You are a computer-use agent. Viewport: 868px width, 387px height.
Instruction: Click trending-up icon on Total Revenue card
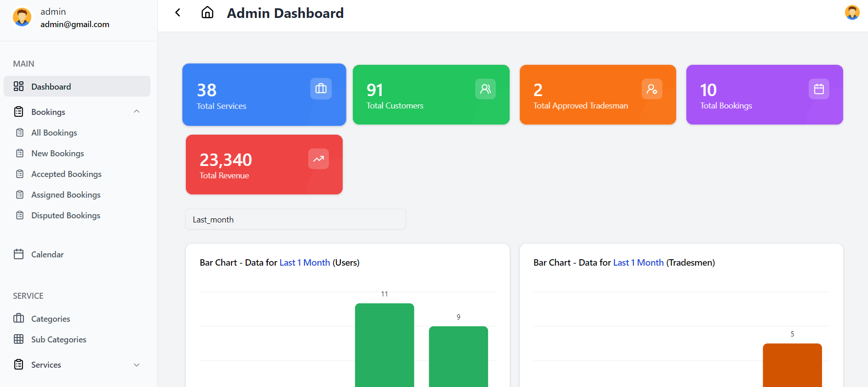pos(318,159)
